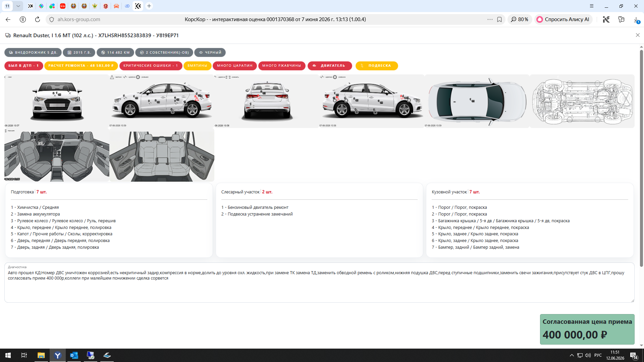Ask Alice AI via Спросить Алису AI
Viewport: 644px width, 362px height.
[563, 19]
